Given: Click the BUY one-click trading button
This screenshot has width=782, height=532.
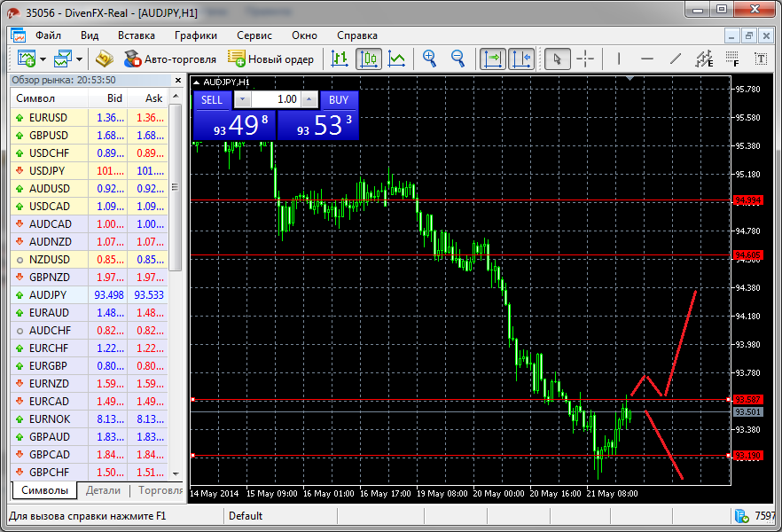Looking at the screenshot, I should (x=339, y=99).
